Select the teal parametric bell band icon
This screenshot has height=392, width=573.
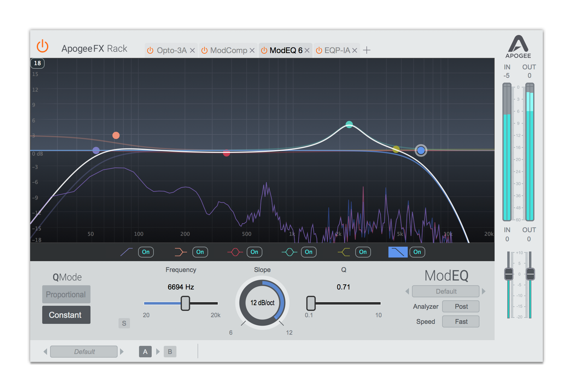point(289,252)
